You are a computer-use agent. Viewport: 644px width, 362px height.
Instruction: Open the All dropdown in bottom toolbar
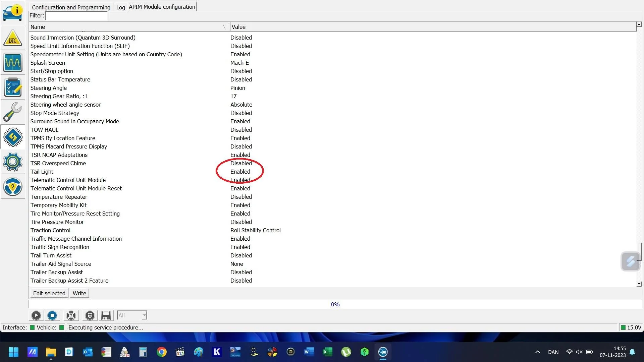(132, 315)
